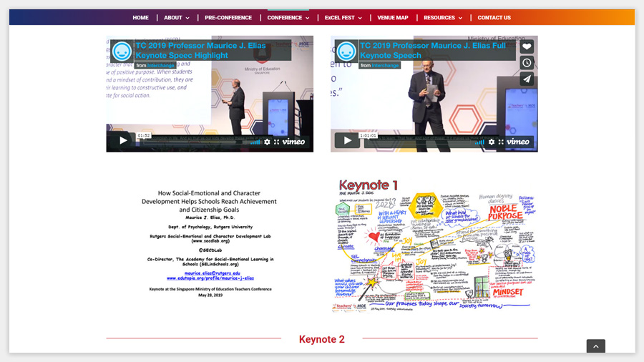
Task: Click the Keynote 2 heading
Action: pyautogui.click(x=321, y=339)
